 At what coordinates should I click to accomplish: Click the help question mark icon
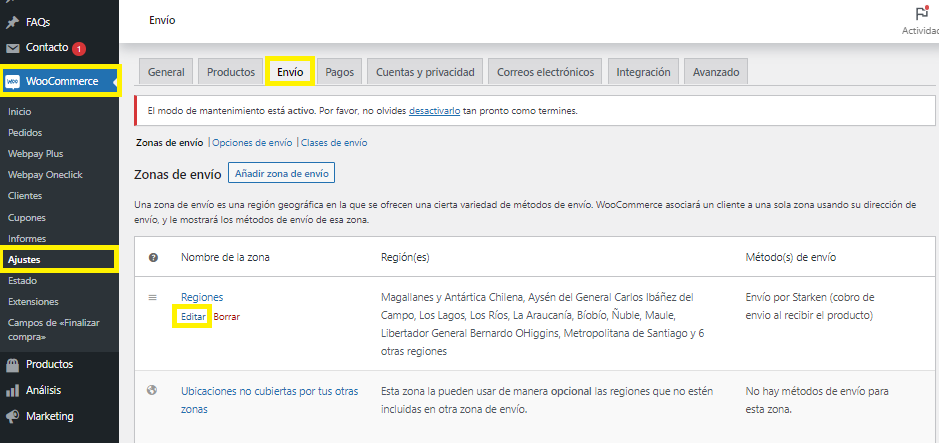[x=153, y=258]
